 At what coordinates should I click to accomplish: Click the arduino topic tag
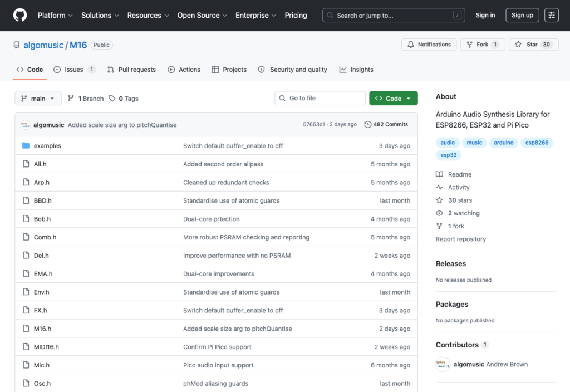click(x=503, y=143)
